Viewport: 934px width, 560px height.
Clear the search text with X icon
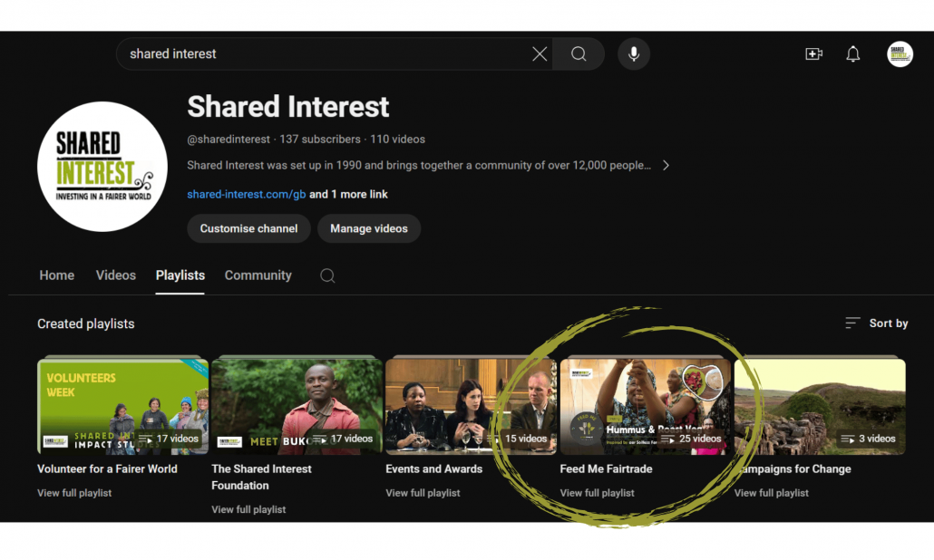(540, 54)
